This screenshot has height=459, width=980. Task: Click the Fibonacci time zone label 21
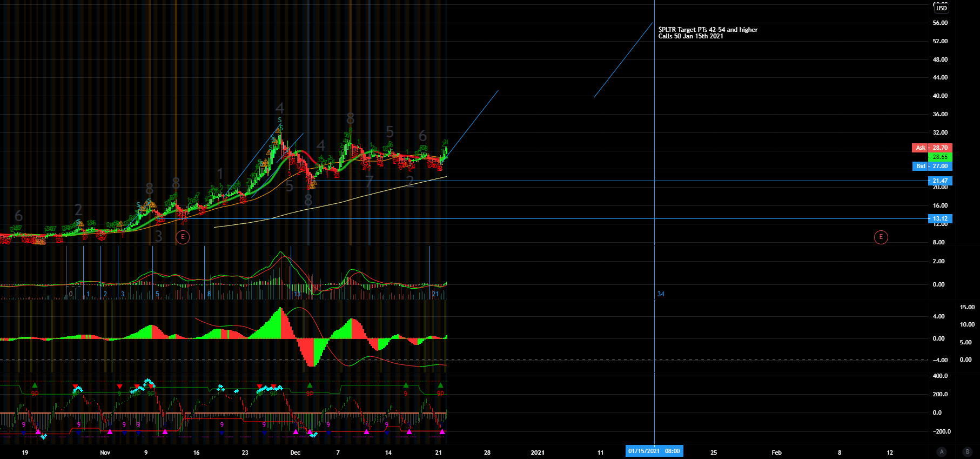point(435,294)
